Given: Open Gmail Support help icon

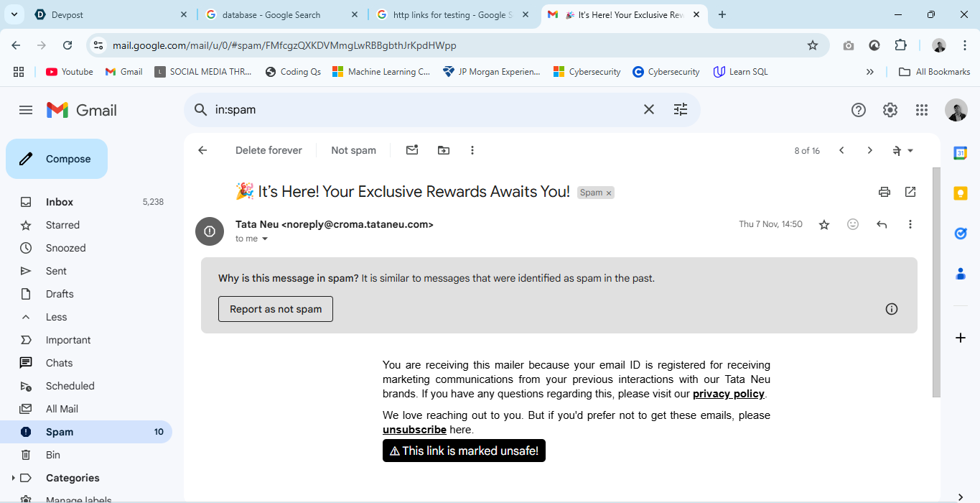Looking at the screenshot, I should click(859, 110).
